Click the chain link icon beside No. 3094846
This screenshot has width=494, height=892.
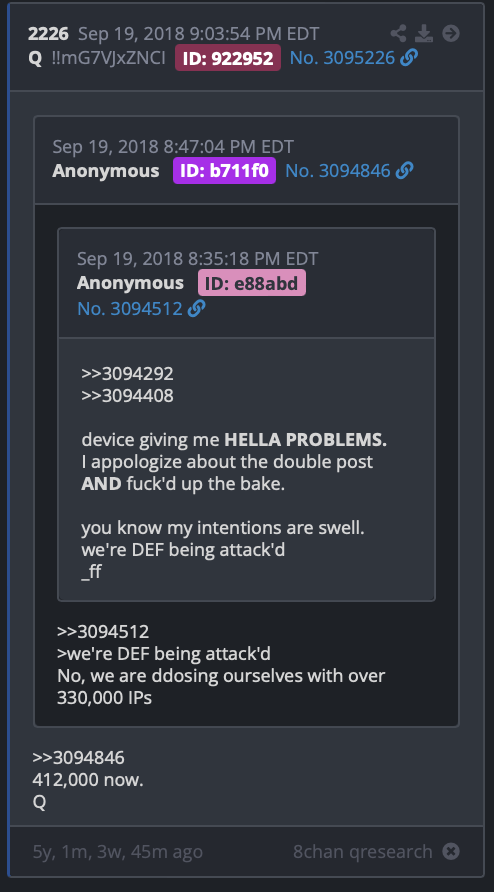(x=404, y=171)
